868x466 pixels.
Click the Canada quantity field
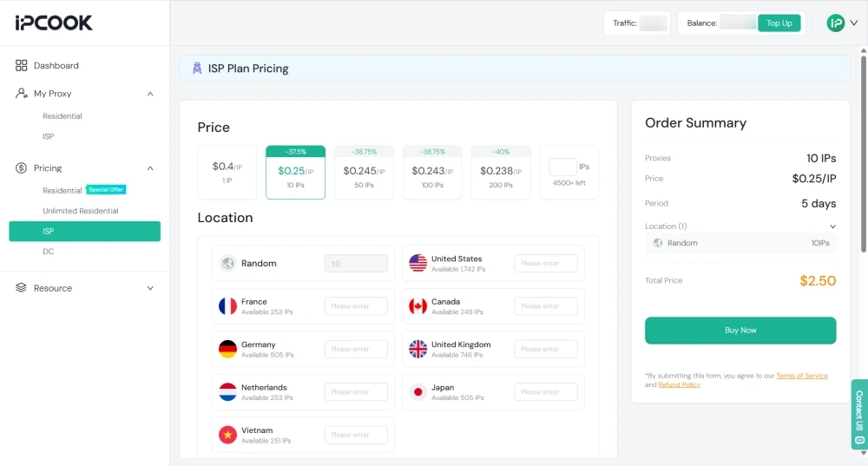[546, 306]
